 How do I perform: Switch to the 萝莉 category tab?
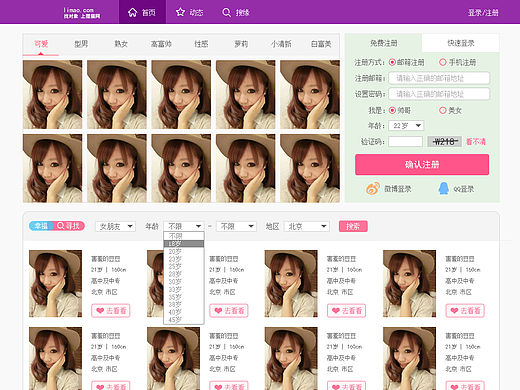coord(241,44)
